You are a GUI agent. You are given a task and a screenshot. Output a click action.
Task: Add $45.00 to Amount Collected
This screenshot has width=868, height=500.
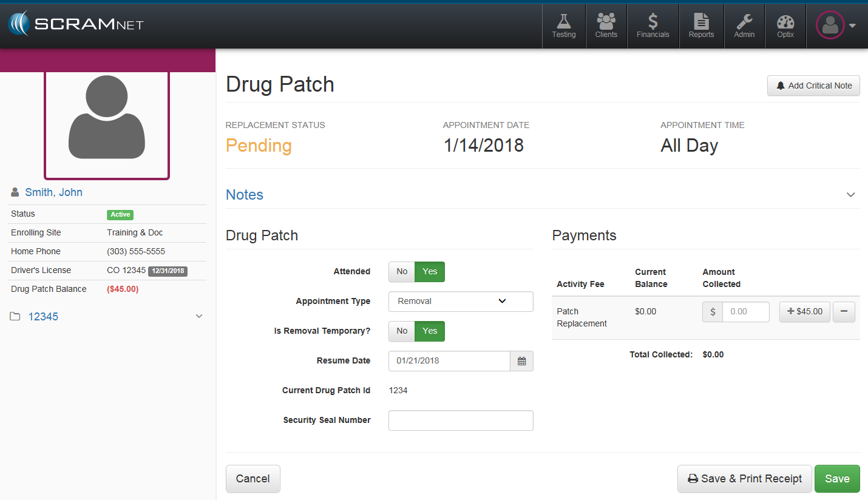(804, 312)
